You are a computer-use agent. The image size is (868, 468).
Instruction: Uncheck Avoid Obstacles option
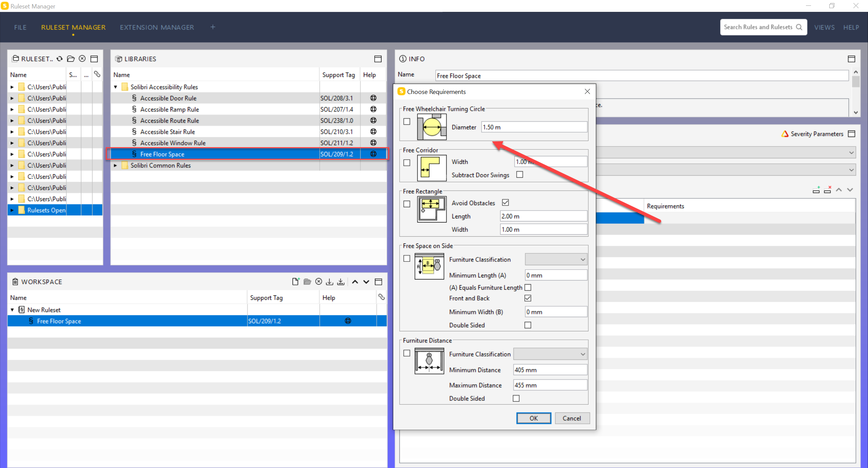click(x=506, y=202)
